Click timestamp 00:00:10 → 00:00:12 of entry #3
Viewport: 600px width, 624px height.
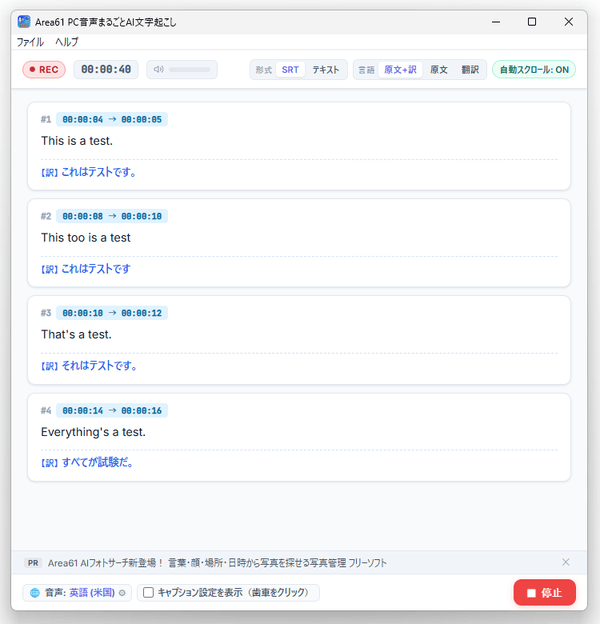112,313
